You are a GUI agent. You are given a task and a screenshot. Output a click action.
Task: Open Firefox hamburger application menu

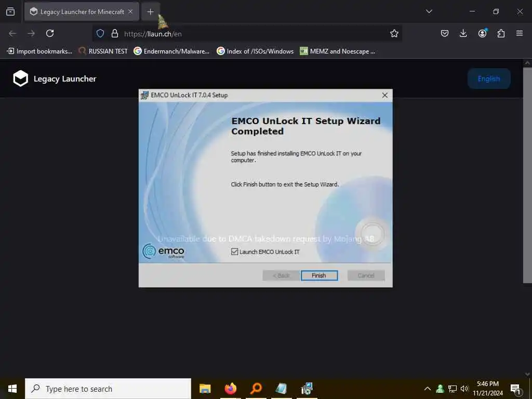point(520,33)
